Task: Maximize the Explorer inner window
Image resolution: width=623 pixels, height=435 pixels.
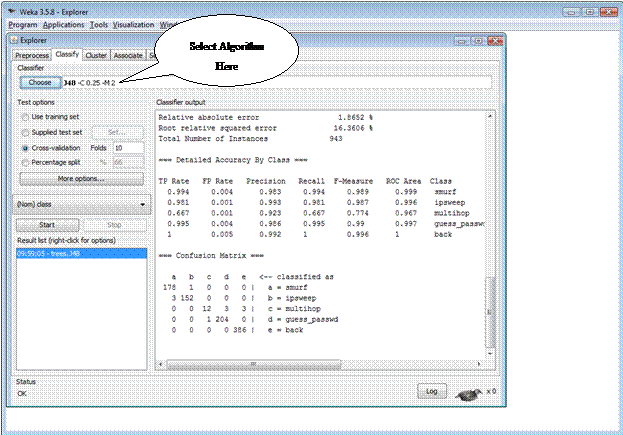Action: (478, 41)
